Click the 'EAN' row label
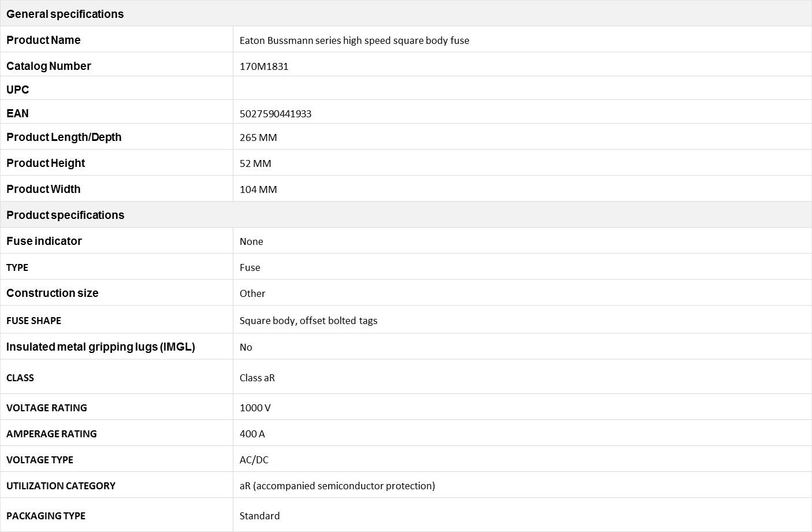This screenshot has height=532, width=812. tap(17, 113)
